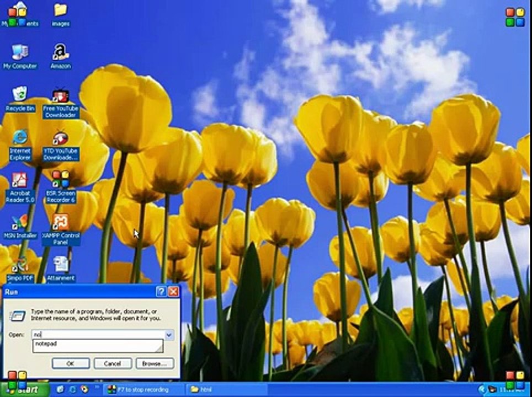Select the BSR Screen Recorder 6 icon
This screenshot has width=532, height=397.
pyautogui.click(x=61, y=187)
